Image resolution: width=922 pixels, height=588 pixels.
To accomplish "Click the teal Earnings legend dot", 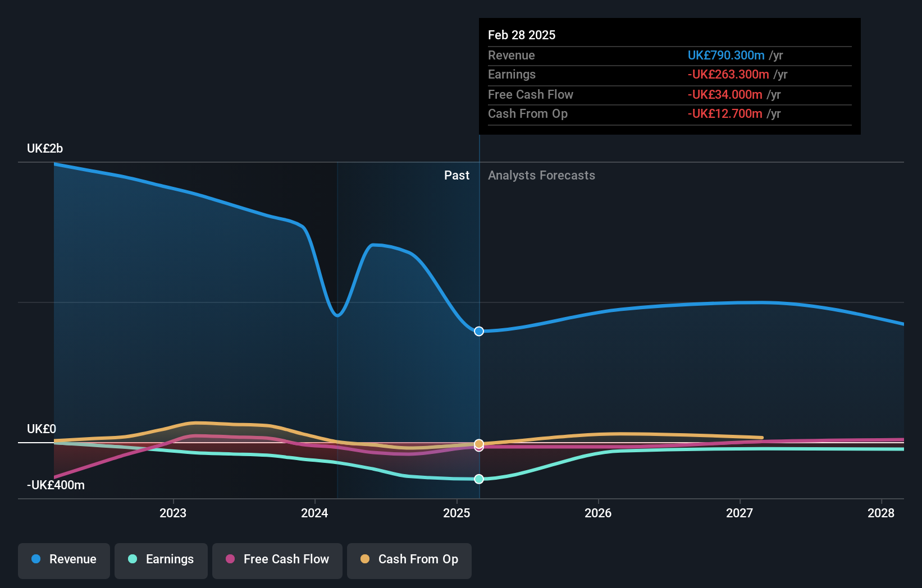I will click(133, 559).
